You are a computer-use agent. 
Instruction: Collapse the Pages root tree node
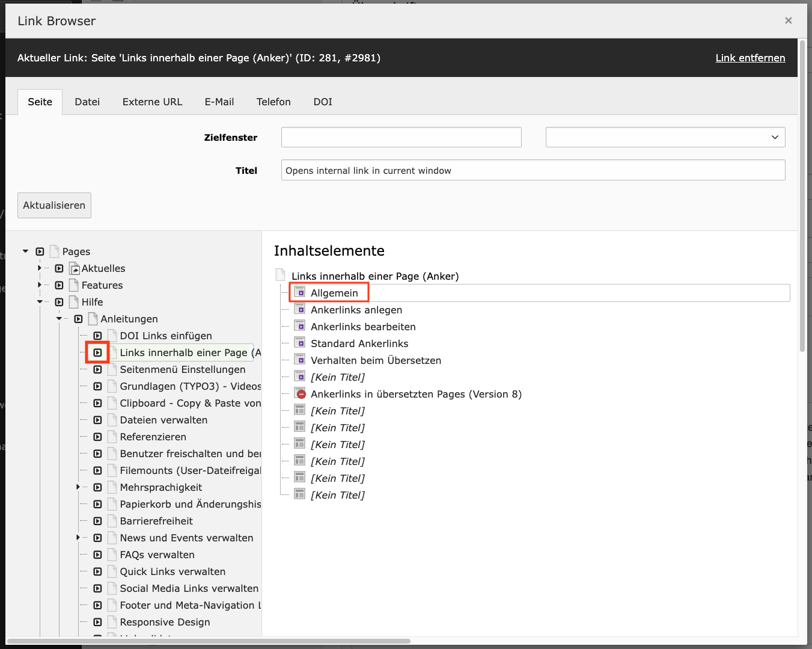click(x=25, y=251)
